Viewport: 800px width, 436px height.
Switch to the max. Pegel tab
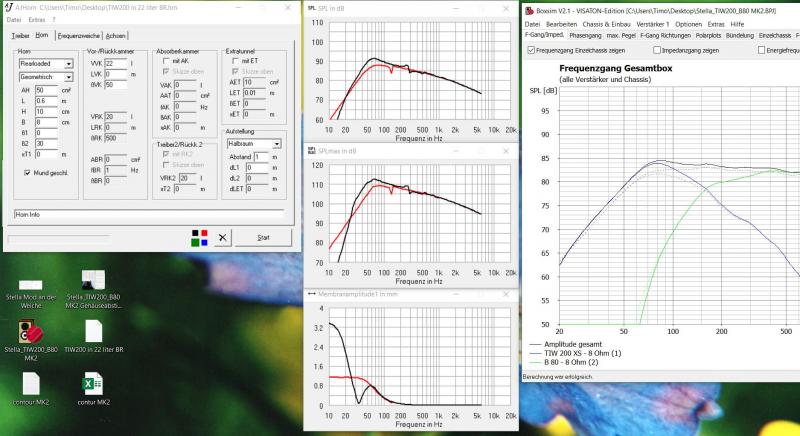click(x=621, y=36)
